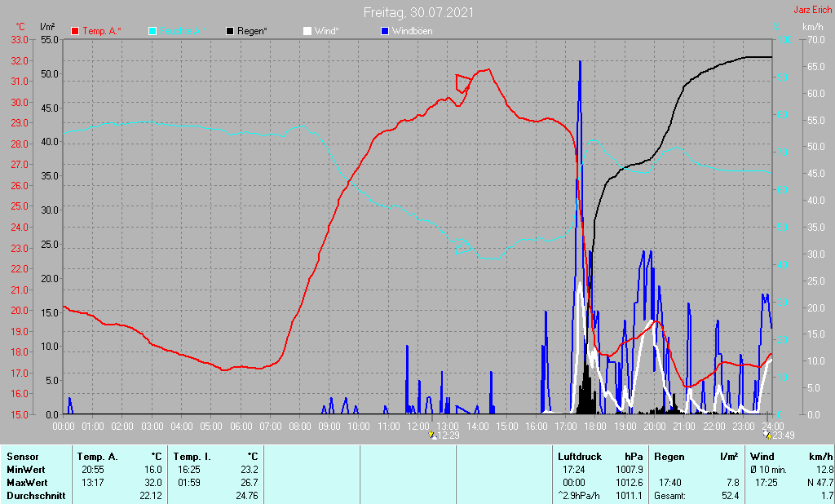This screenshot has height=504, width=835.
Task: Click the blue Windböen legend swatch
Action: coord(385,31)
